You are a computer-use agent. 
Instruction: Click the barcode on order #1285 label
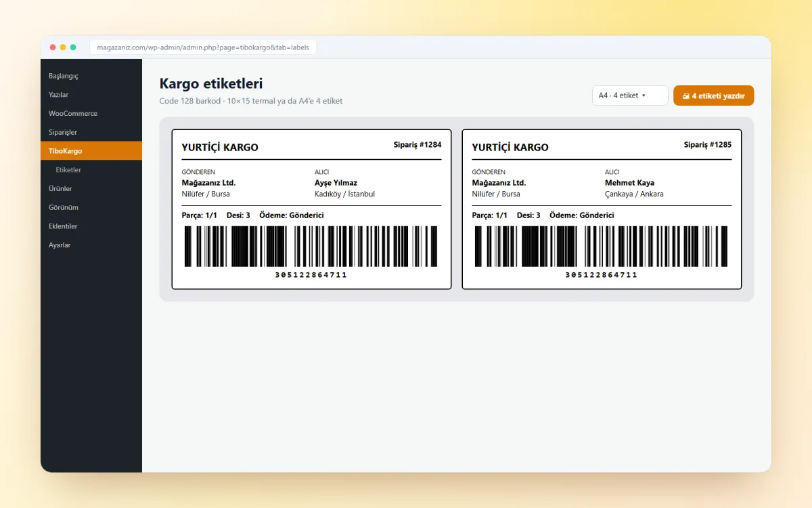pyautogui.click(x=602, y=246)
